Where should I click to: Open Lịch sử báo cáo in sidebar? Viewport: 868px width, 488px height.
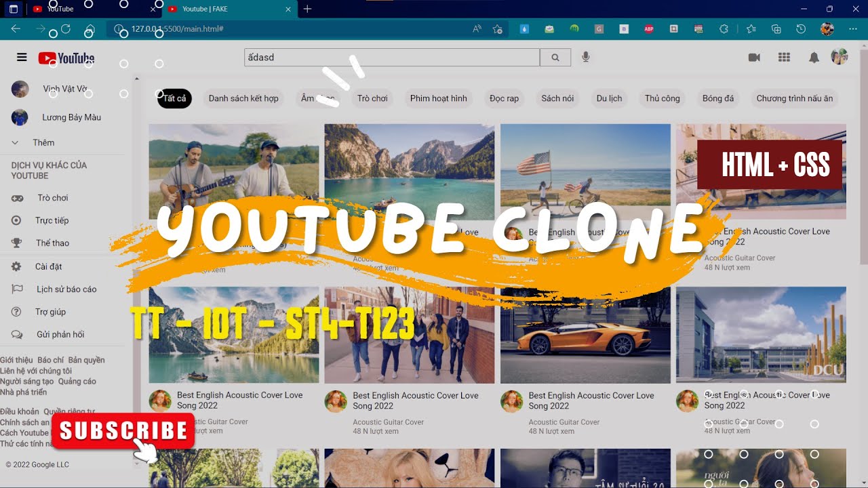(54, 289)
